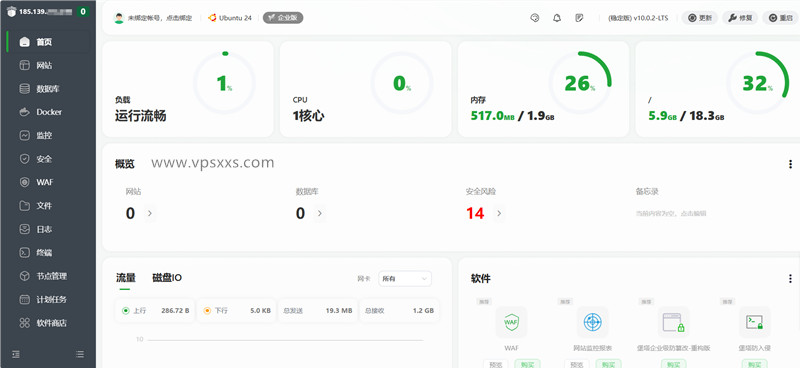
Task: Click the 堡塔企业级防篡改 window lock icon
Action: [673, 322]
